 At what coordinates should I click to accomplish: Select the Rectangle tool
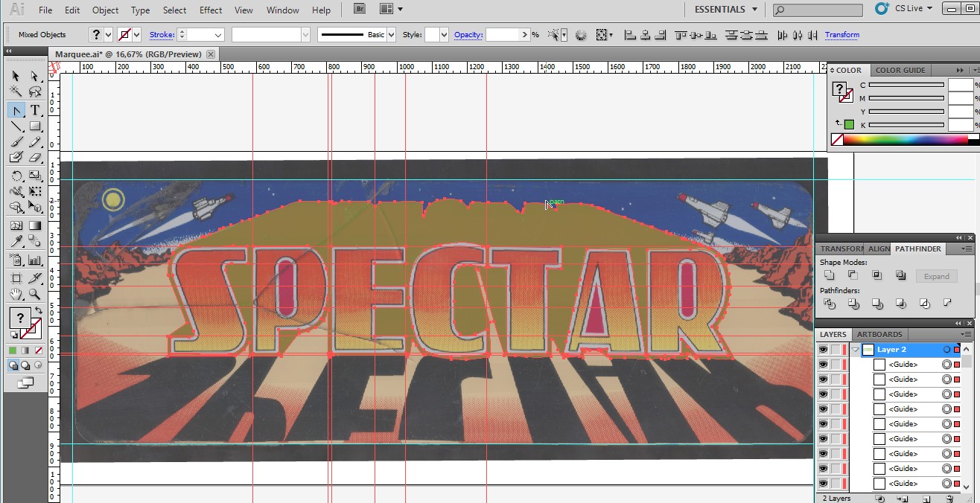coord(35,126)
